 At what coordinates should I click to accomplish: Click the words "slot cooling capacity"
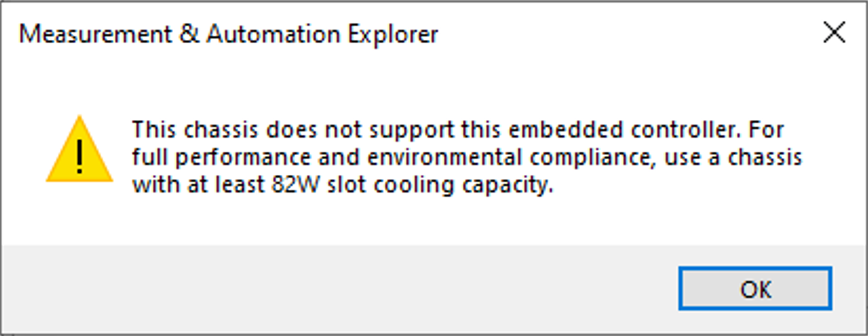[x=440, y=184]
